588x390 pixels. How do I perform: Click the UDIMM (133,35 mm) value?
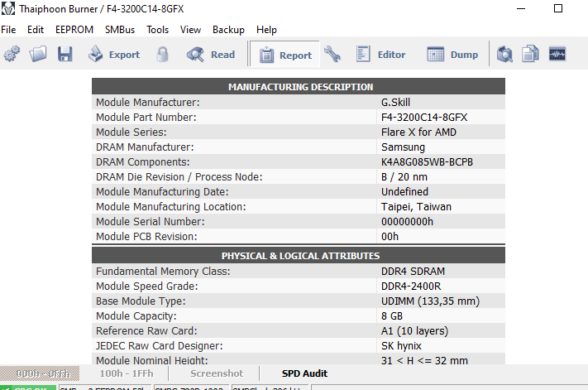point(431,301)
